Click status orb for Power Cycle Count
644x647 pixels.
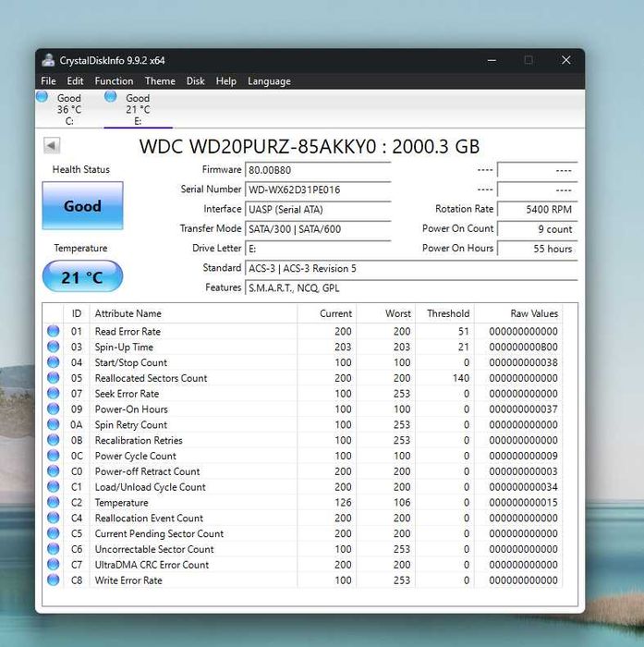pos(54,456)
